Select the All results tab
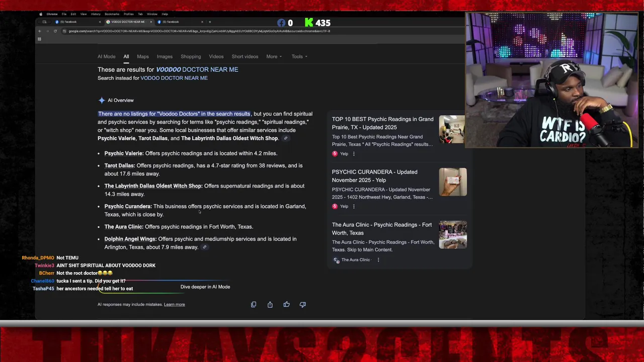The width and height of the screenshot is (644, 362). 126,56
